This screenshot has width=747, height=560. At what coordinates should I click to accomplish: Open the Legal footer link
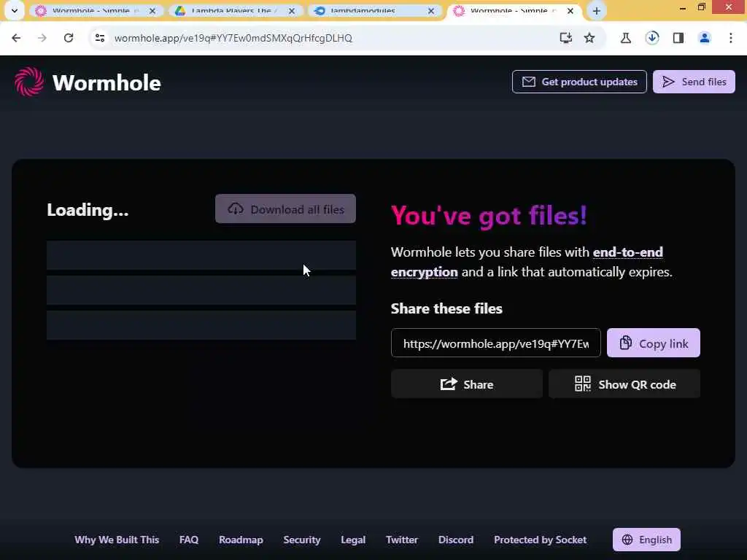point(353,540)
